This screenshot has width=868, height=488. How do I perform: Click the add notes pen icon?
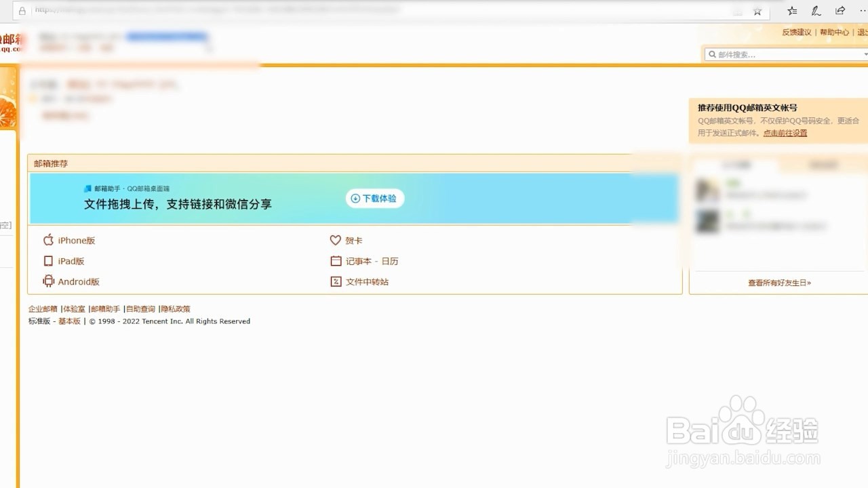click(816, 11)
